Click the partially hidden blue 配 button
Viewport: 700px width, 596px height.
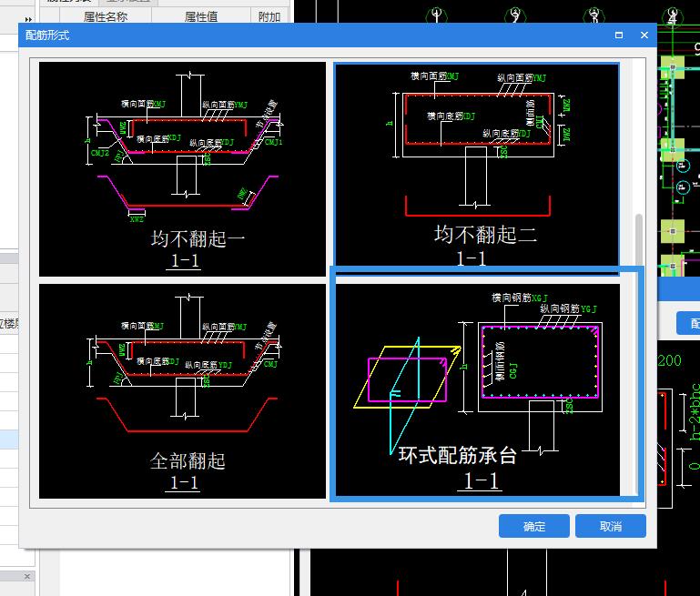688,323
